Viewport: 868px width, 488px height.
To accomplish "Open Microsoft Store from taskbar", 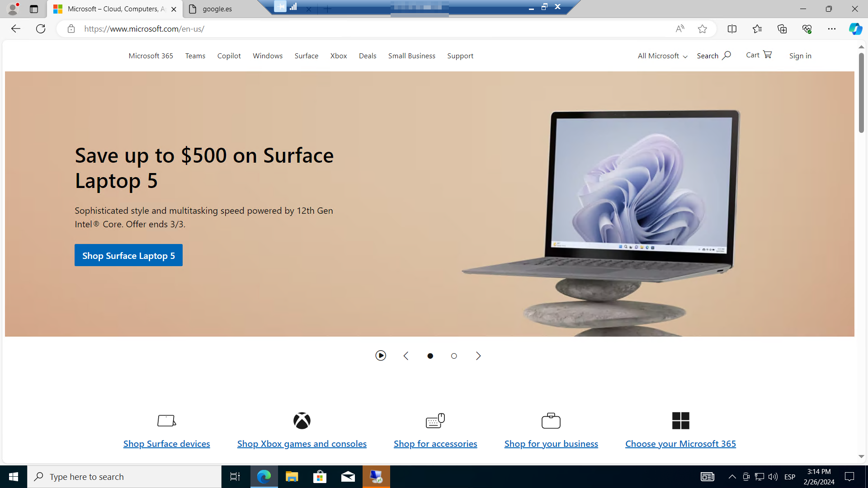I will (320, 477).
